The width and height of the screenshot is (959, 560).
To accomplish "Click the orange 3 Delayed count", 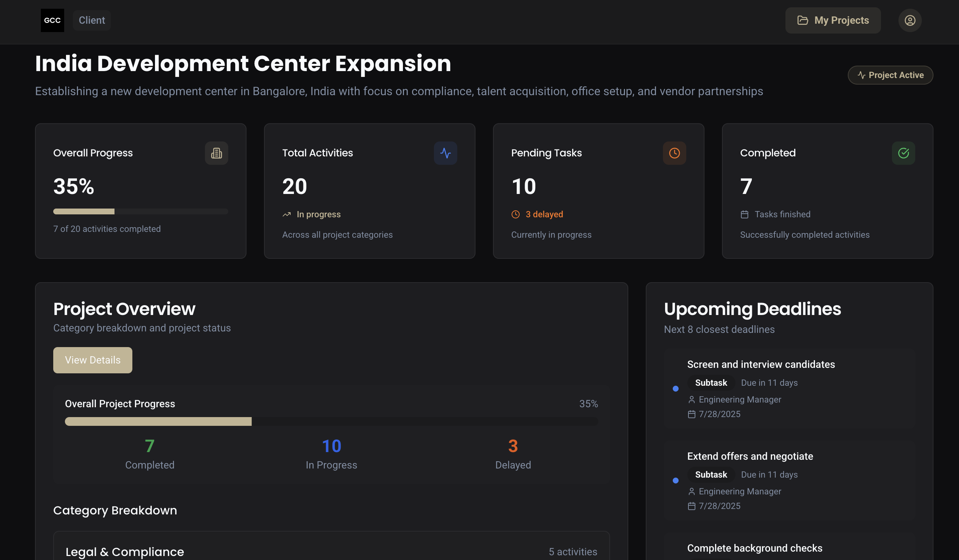I will [513, 446].
